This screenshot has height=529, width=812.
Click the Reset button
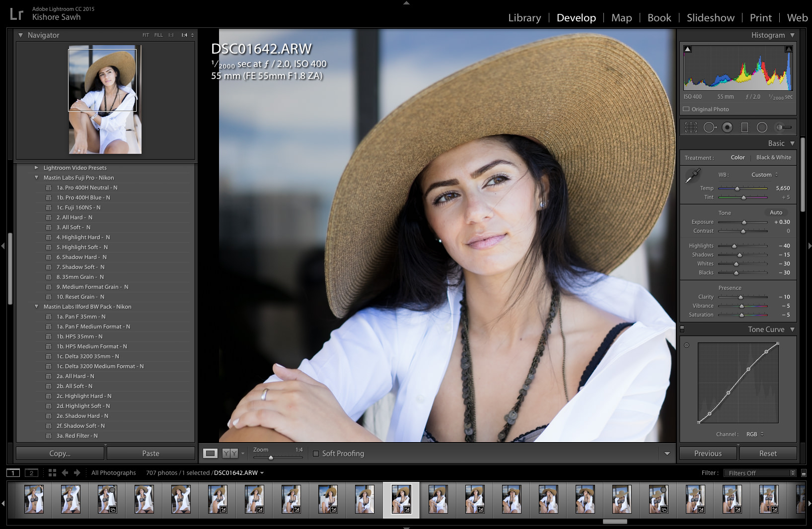click(768, 454)
